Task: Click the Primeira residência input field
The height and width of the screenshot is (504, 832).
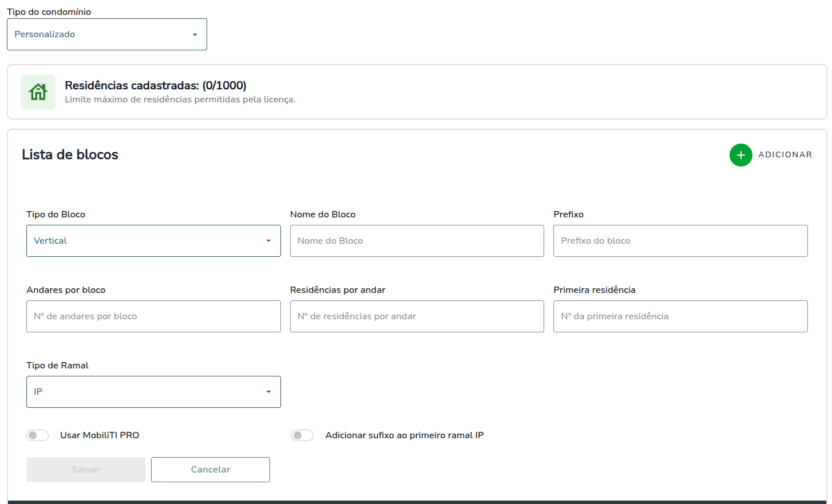Action: pyautogui.click(x=680, y=316)
